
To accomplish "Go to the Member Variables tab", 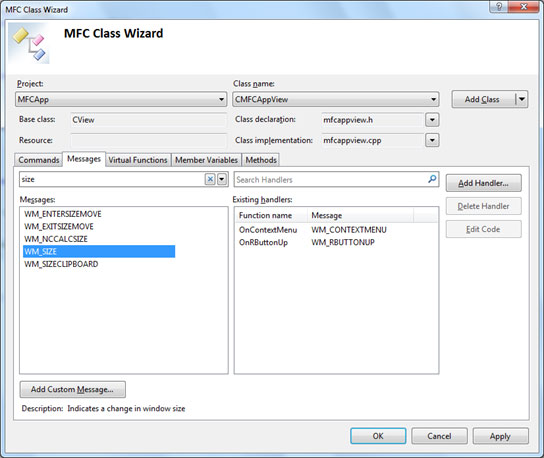I will click(206, 160).
